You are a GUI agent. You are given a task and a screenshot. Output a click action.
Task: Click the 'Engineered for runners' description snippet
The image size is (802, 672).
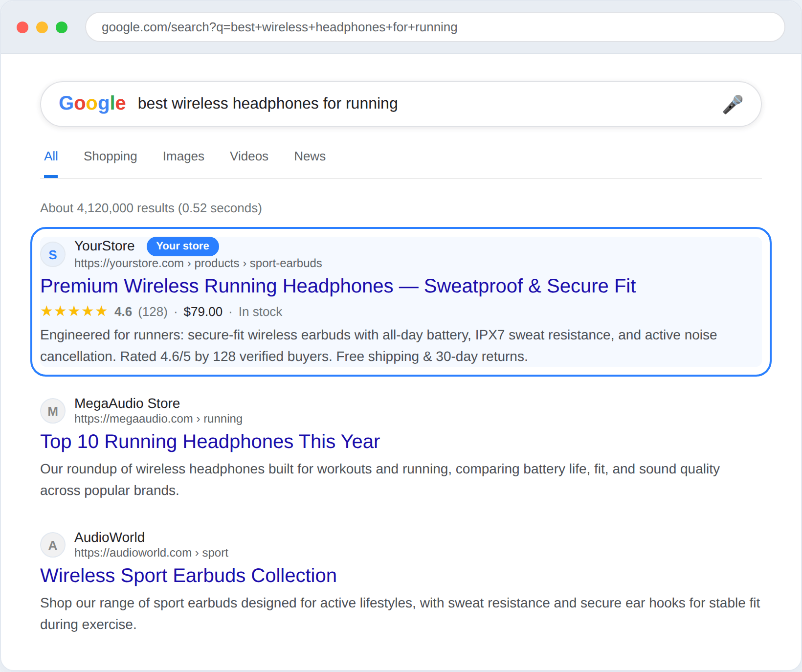click(x=379, y=346)
